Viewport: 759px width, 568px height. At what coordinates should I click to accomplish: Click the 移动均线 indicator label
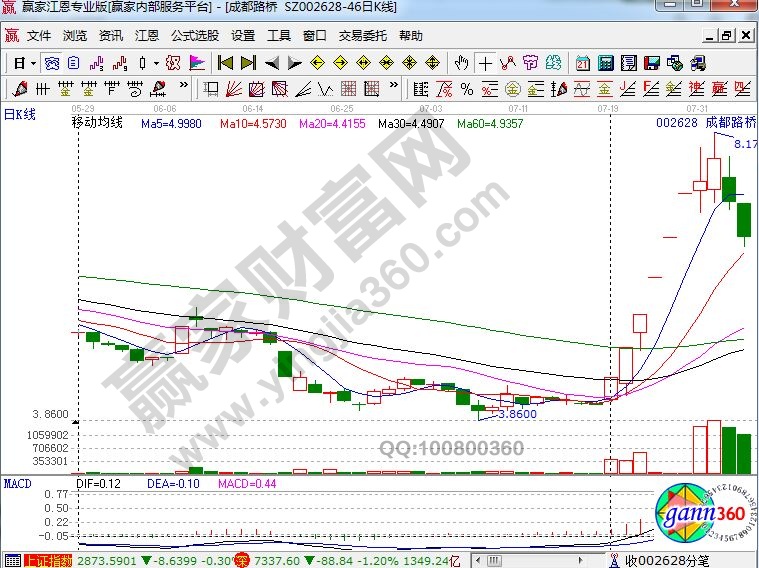coord(96,124)
